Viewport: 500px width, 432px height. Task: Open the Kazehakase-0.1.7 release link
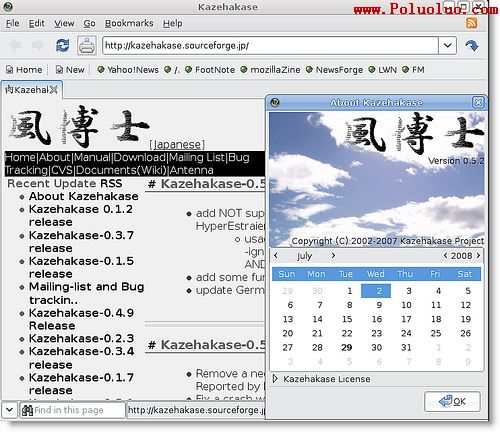[81, 384]
